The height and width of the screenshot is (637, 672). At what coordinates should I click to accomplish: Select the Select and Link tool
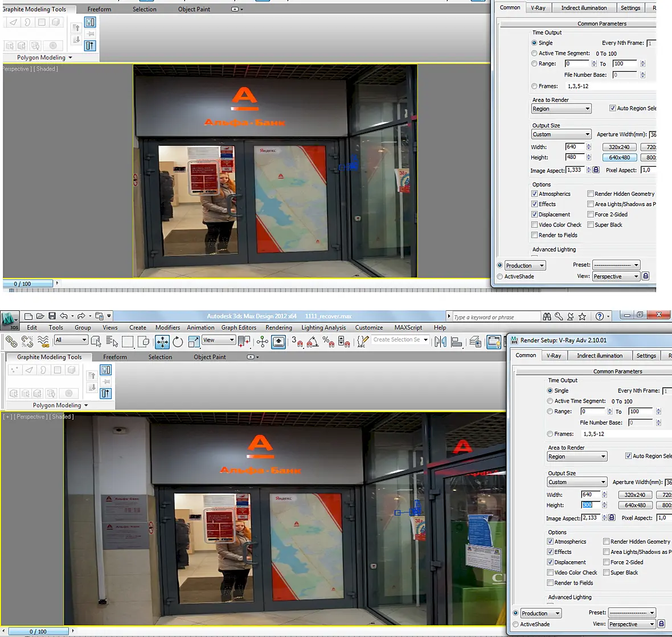pos(11,342)
